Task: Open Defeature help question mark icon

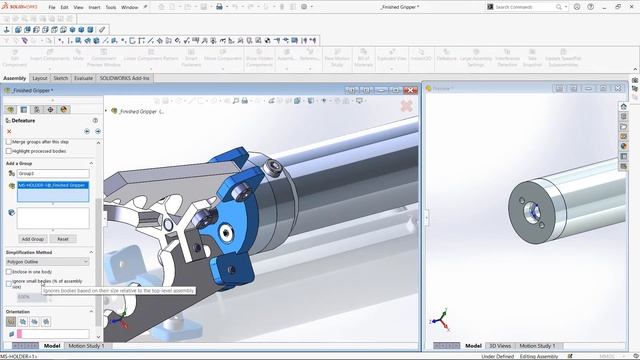Action: [95, 120]
